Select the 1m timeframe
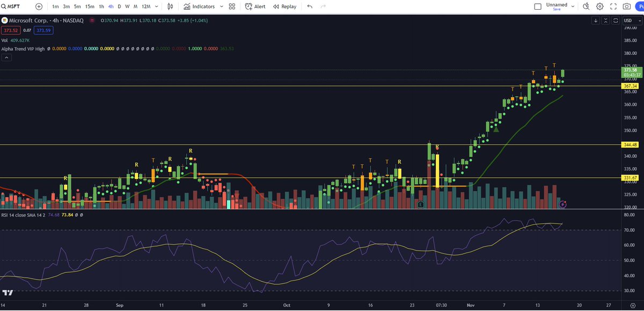 coord(55,6)
